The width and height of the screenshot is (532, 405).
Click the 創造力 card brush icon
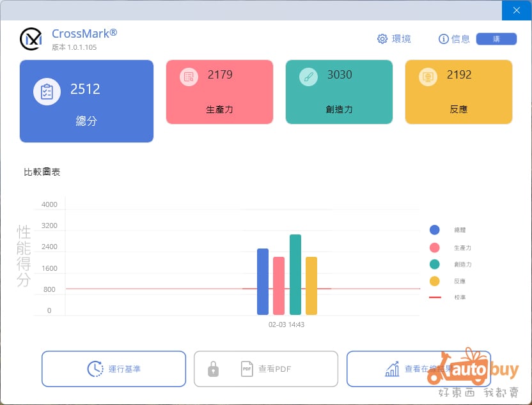(x=308, y=77)
